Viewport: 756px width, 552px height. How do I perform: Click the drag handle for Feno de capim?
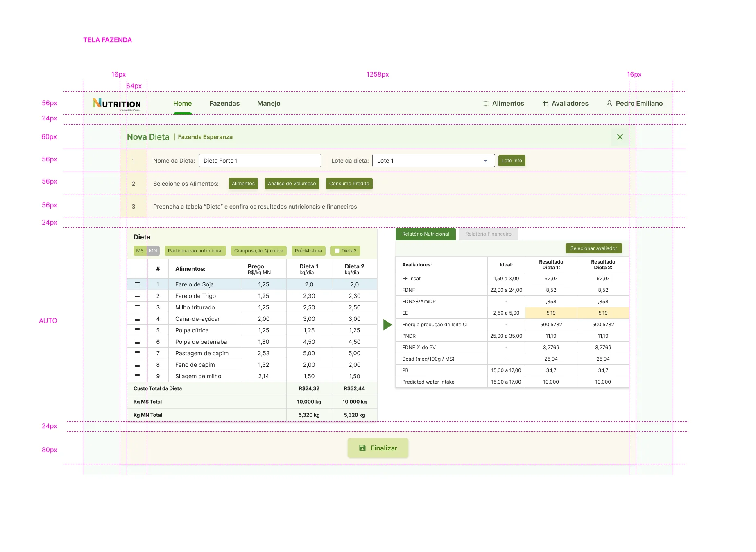pos(137,365)
